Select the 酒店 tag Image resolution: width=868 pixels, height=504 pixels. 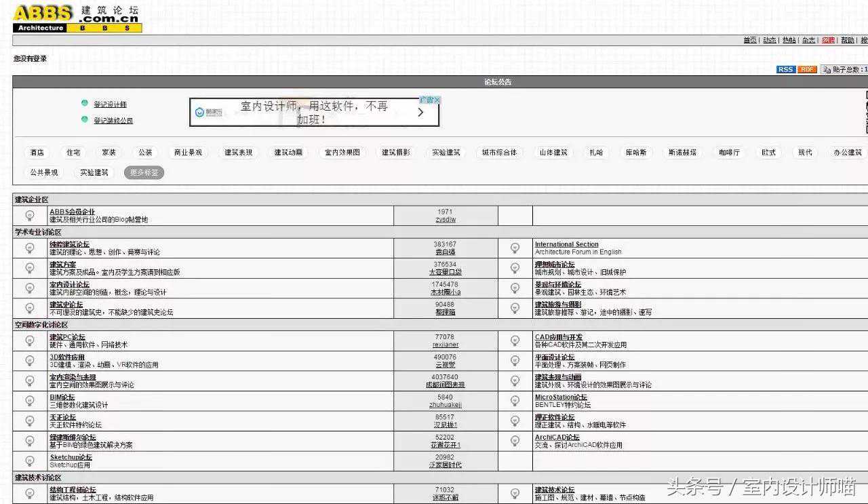[x=37, y=153]
